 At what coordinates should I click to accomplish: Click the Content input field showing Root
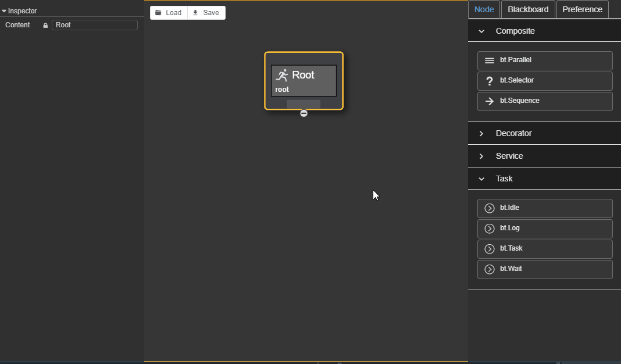[95, 25]
